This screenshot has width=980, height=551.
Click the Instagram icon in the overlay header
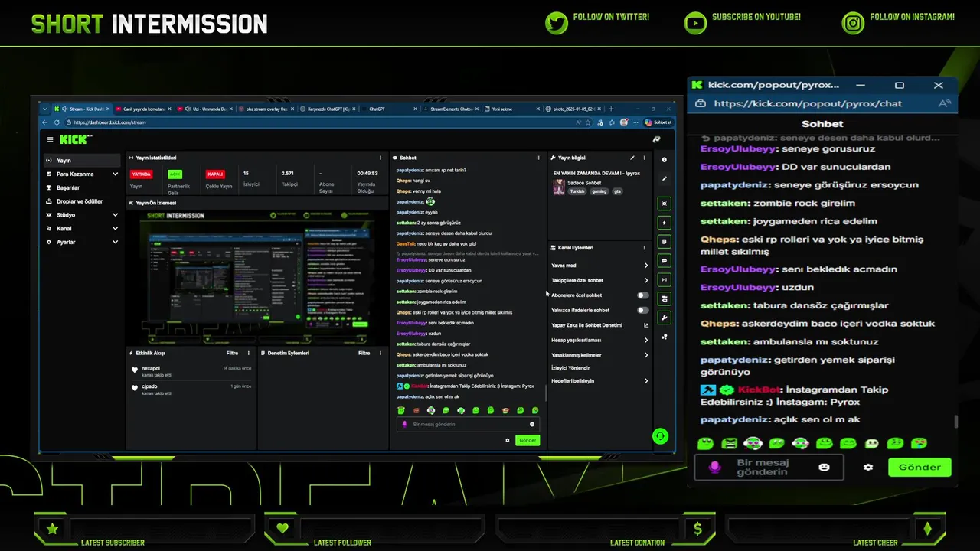[853, 23]
